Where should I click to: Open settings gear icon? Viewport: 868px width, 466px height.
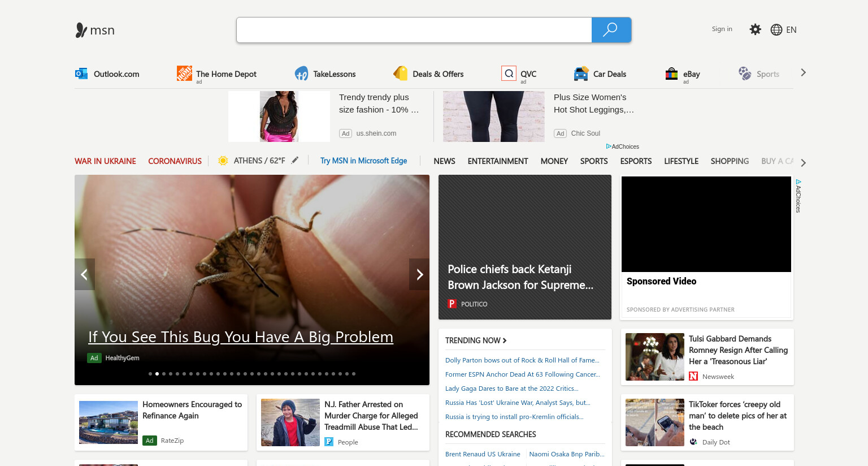pyautogui.click(x=755, y=29)
